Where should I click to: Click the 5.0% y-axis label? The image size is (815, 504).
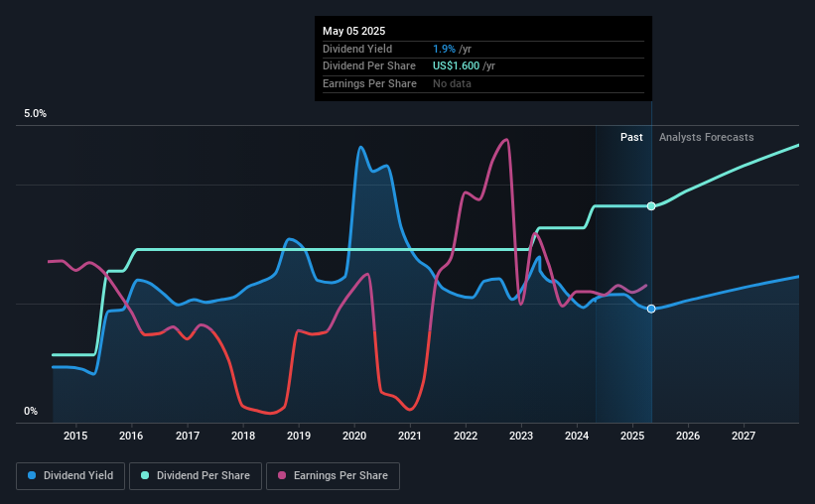point(35,114)
